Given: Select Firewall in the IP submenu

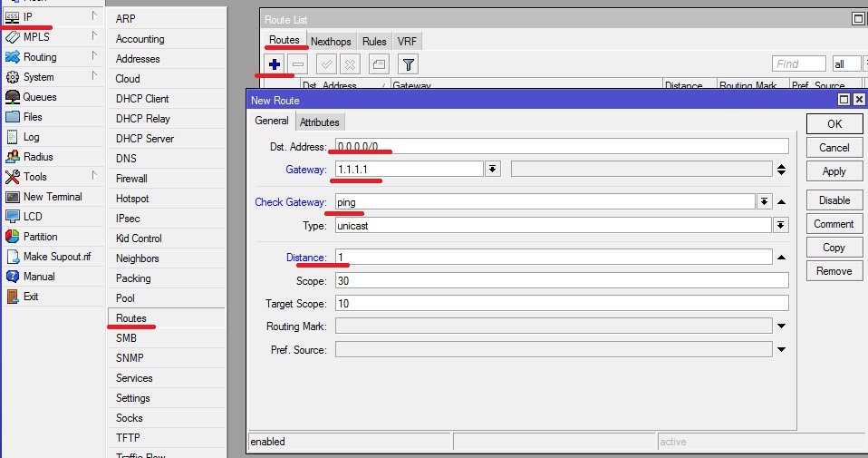Looking at the screenshot, I should [x=131, y=179].
